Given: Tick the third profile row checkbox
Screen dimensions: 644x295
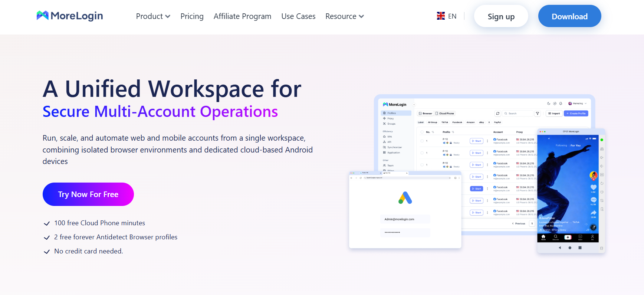Looking at the screenshot, I should 422,165.
